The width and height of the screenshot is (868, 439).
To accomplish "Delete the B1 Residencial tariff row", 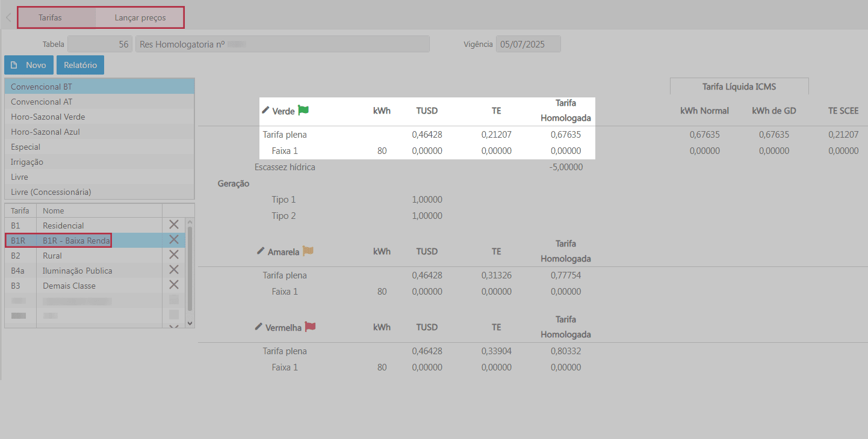I will 174,225.
